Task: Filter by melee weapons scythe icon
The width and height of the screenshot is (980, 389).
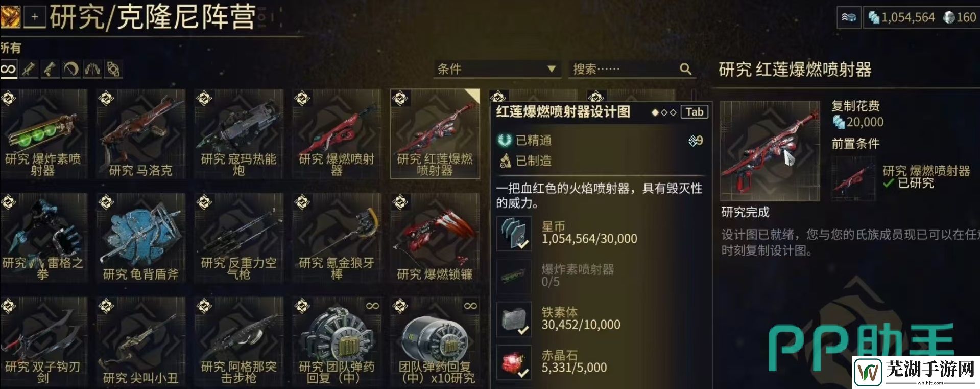Action: coord(71,69)
